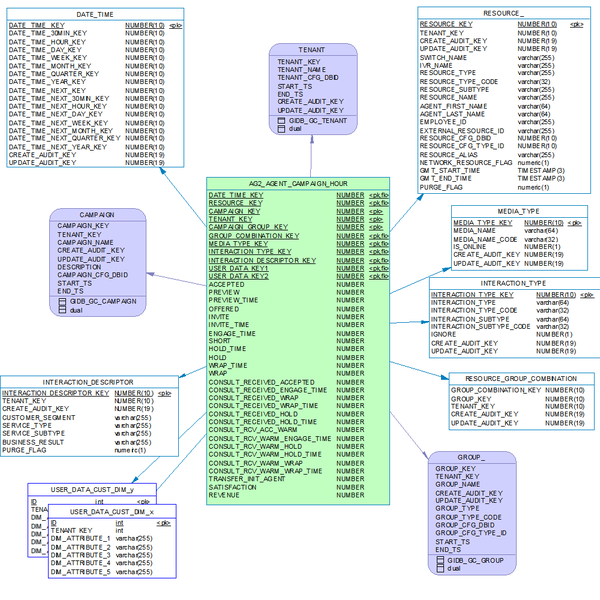Click the INTERACTION_DESCRIPTOR table title
The height and width of the screenshot is (600, 600).
[x=89, y=382]
